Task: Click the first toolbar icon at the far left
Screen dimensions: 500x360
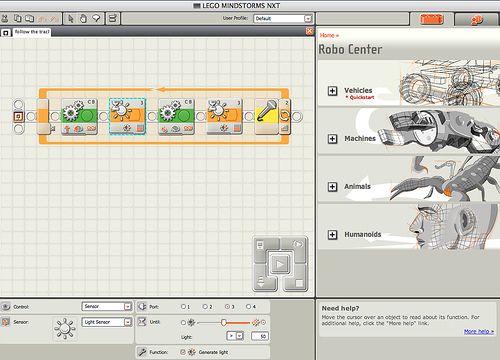Action: tap(5, 19)
